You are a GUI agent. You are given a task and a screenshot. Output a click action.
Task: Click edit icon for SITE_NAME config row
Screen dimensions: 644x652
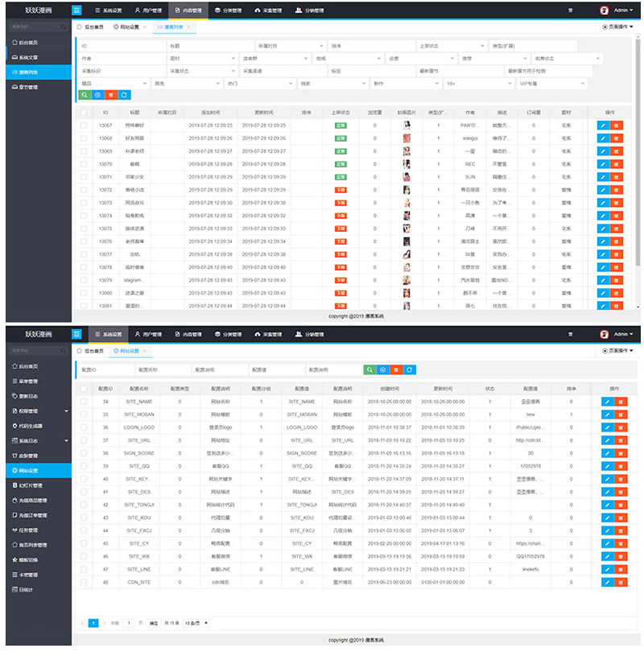[604, 402]
